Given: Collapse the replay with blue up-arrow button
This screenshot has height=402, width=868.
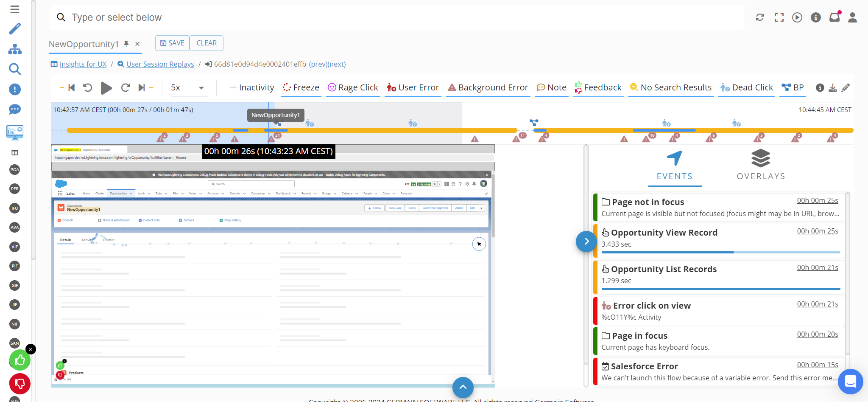Looking at the screenshot, I should click(x=463, y=387).
